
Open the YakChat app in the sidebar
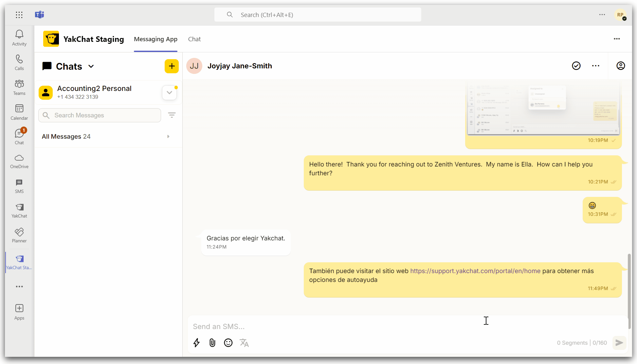coord(19,211)
